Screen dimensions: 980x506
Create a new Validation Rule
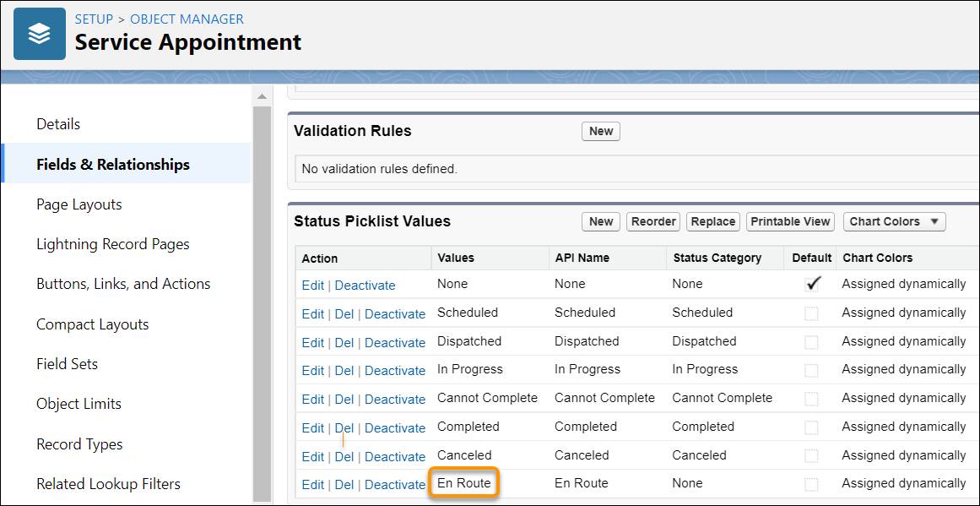click(600, 131)
